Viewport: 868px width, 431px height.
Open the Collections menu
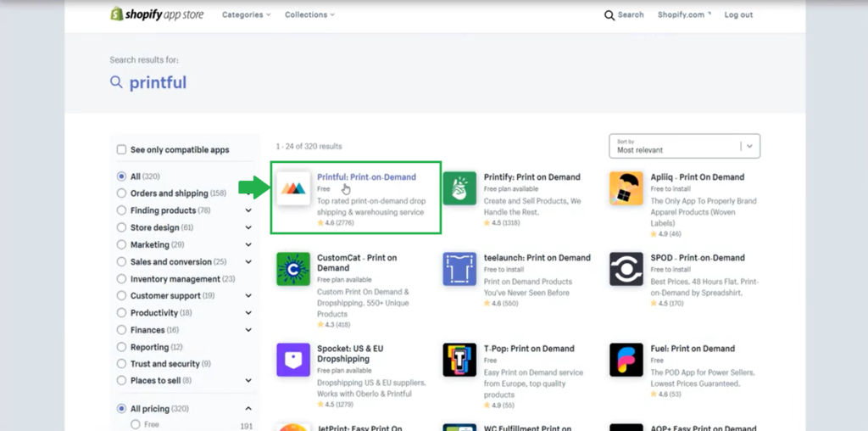(310, 15)
